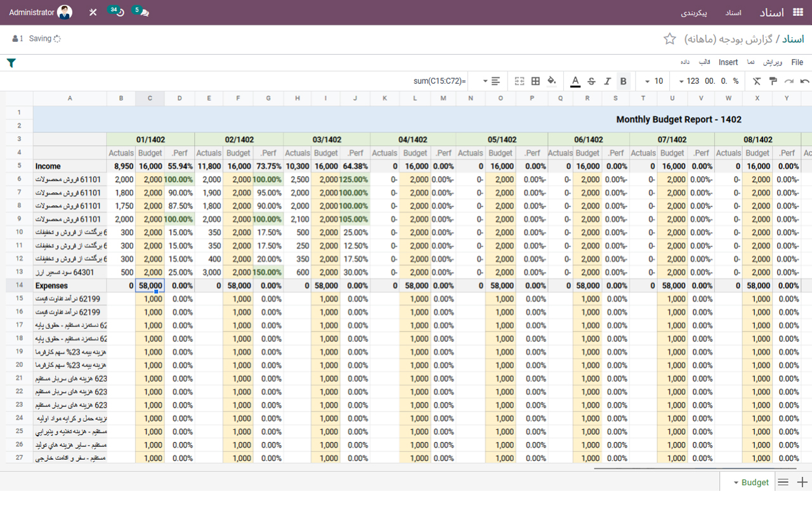Open the global filters funnel icon
812x508 pixels.
(x=11, y=63)
